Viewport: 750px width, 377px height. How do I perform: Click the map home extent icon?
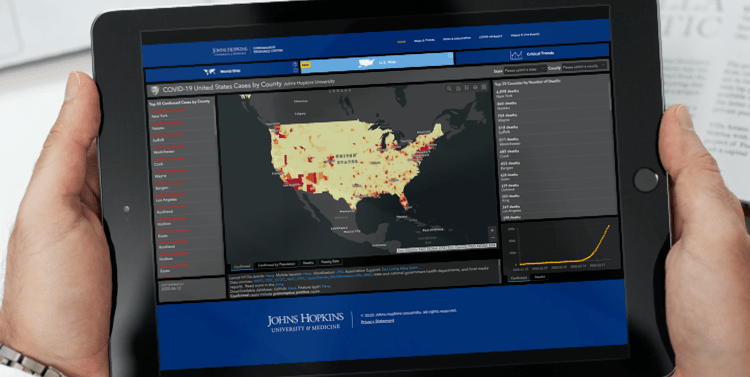pyautogui.click(x=458, y=88)
